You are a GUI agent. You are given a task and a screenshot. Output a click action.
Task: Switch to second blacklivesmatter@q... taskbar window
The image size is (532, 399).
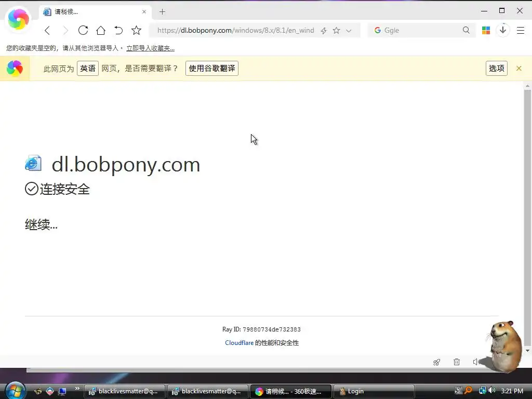pos(207,391)
